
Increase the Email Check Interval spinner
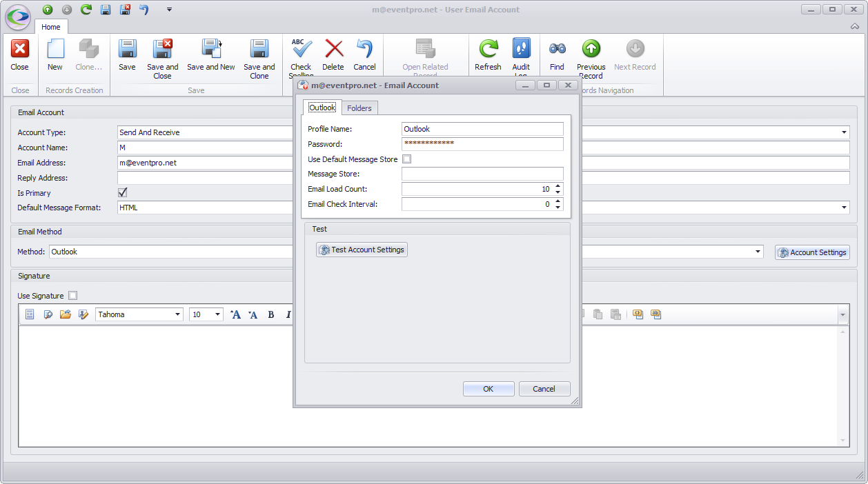coord(558,201)
